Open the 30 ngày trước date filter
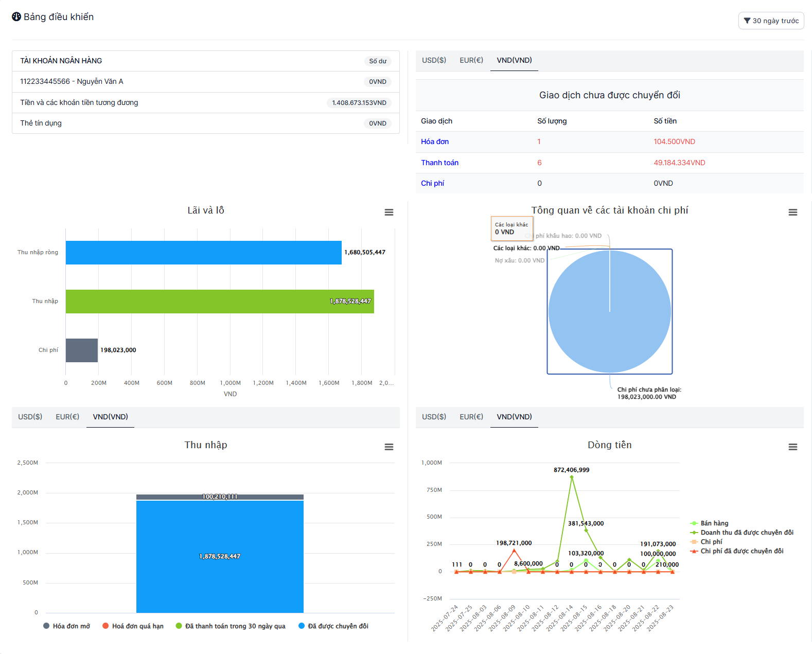Viewport: 812px width, 654px height. coord(771,21)
